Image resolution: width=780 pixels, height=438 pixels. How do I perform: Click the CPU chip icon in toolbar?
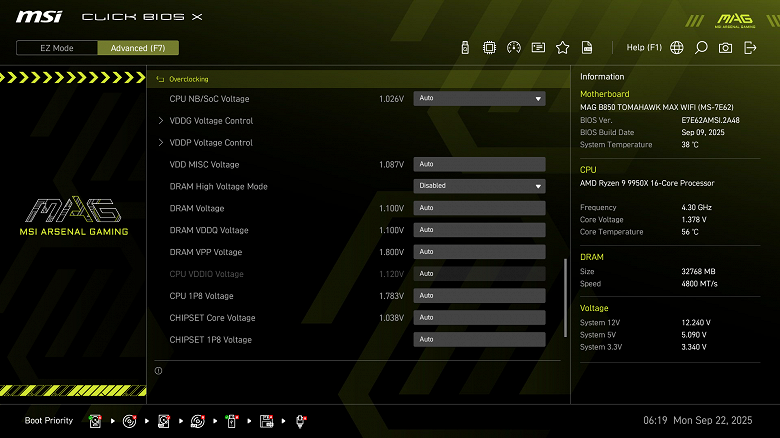pyautogui.click(x=489, y=48)
